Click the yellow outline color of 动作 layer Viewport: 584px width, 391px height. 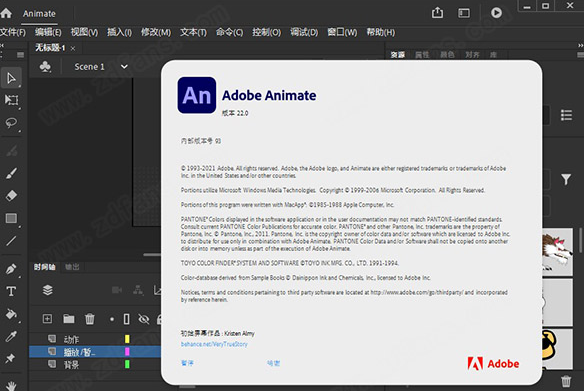click(127, 339)
